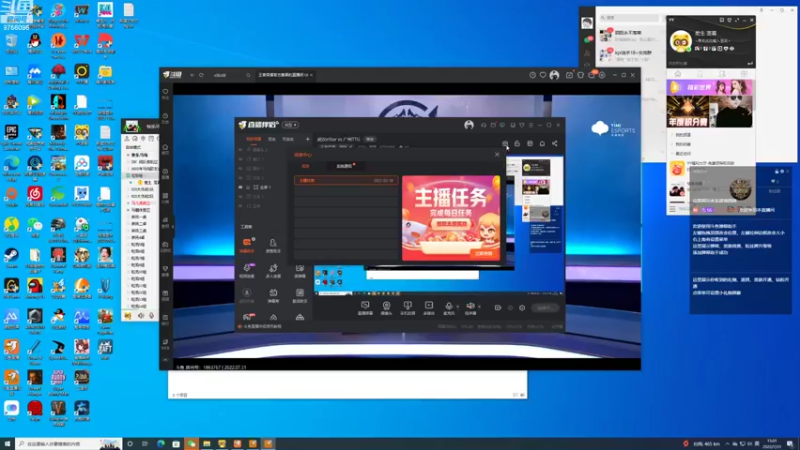Click the speaker icon in bottom toolbar
Screen dimensions: 800x450
[x=470, y=307]
